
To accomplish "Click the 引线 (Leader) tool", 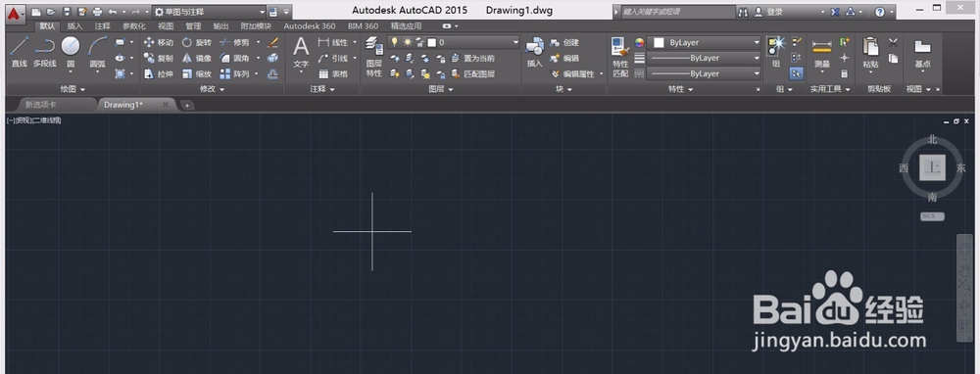I will point(333,58).
